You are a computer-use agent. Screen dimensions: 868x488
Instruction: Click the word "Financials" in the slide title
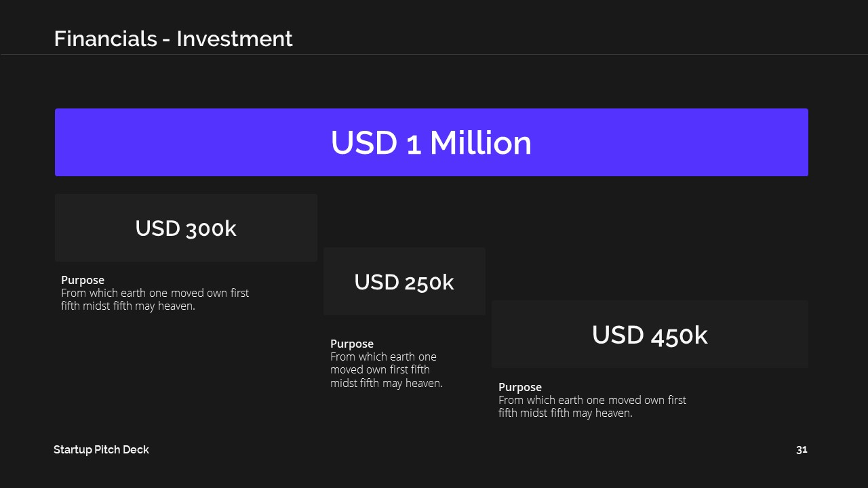pyautogui.click(x=105, y=39)
